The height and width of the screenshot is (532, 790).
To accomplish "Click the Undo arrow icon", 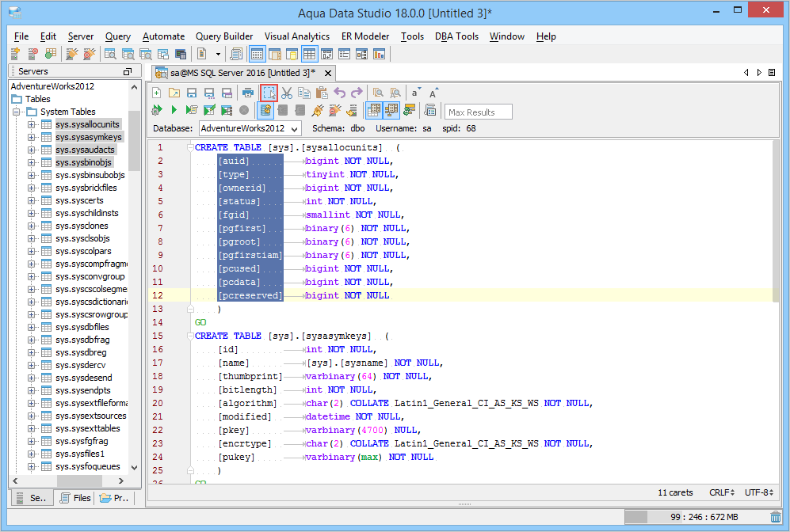I will pyautogui.click(x=340, y=93).
